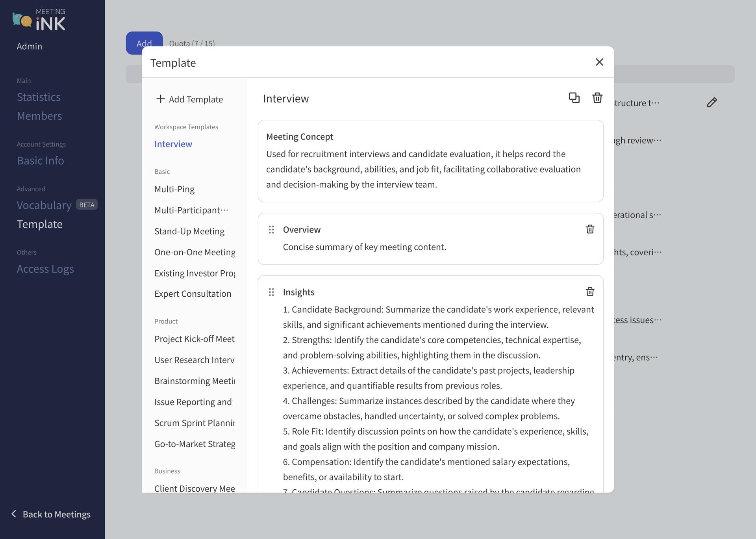Screen dimensions: 756x539
Task: Click the pencil edit icon in background row
Action: pyautogui.click(x=712, y=103)
